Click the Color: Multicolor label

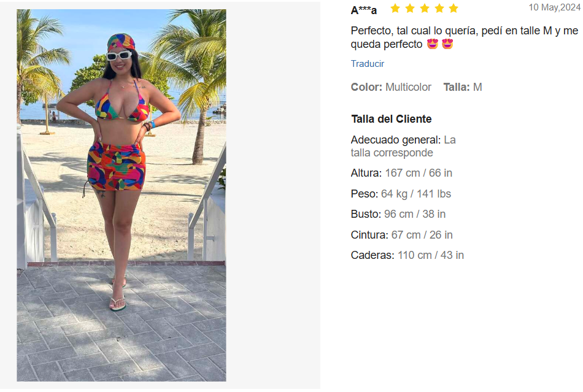(391, 87)
